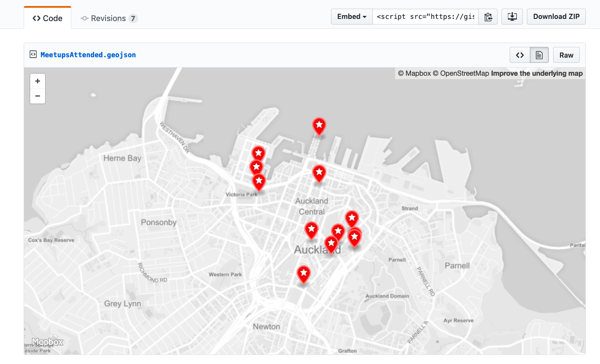
Task: Switch to source code view of the file
Action: click(520, 55)
